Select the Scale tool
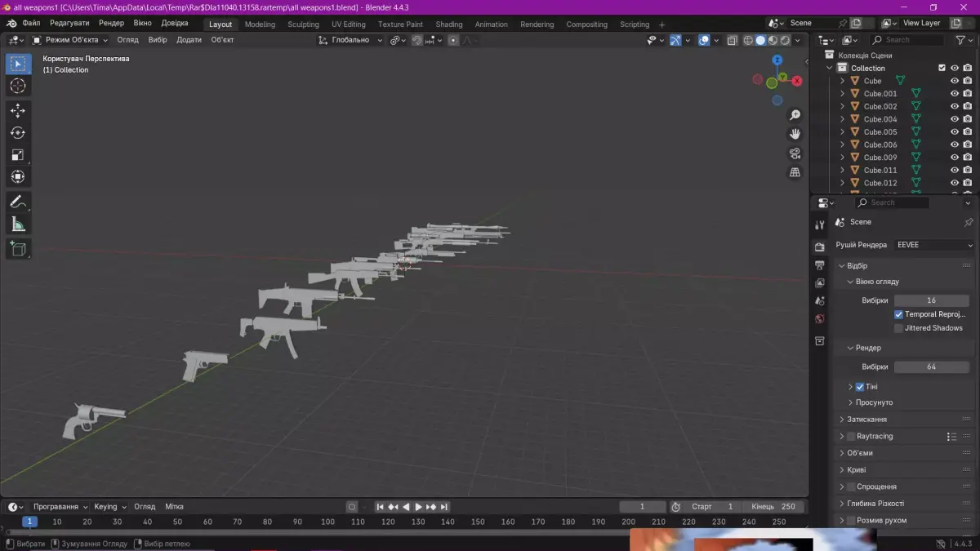The image size is (980, 551). [x=18, y=155]
